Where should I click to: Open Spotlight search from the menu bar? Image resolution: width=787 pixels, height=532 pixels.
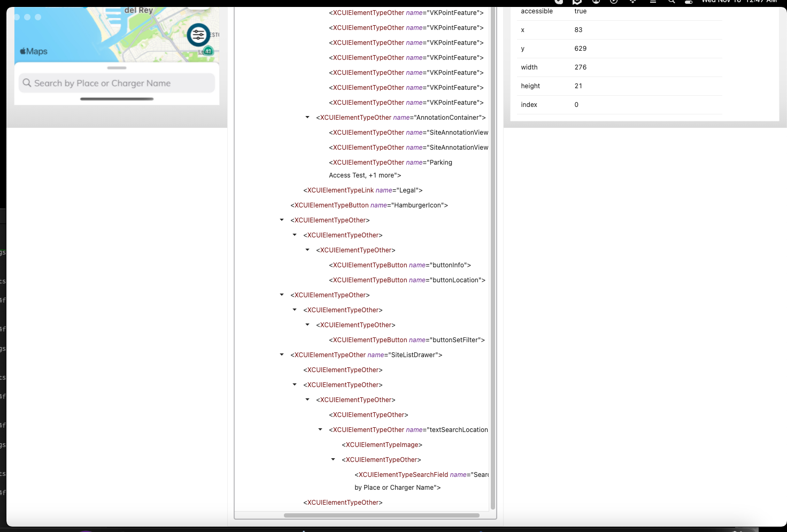672,2
